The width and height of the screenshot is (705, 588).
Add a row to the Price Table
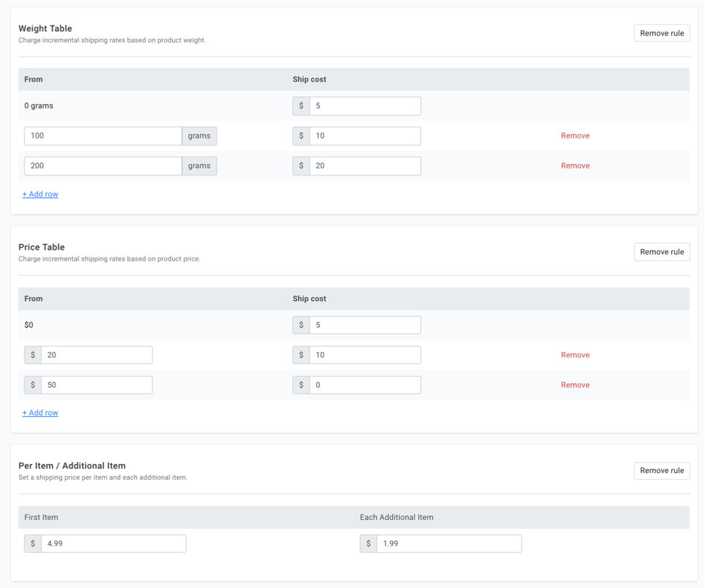tap(40, 412)
